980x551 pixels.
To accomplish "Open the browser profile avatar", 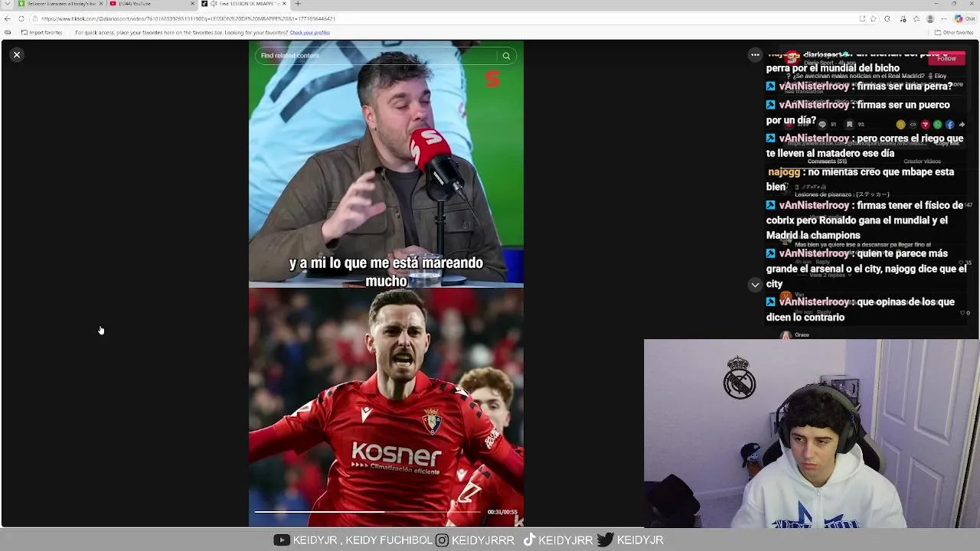I will [930, 18].
